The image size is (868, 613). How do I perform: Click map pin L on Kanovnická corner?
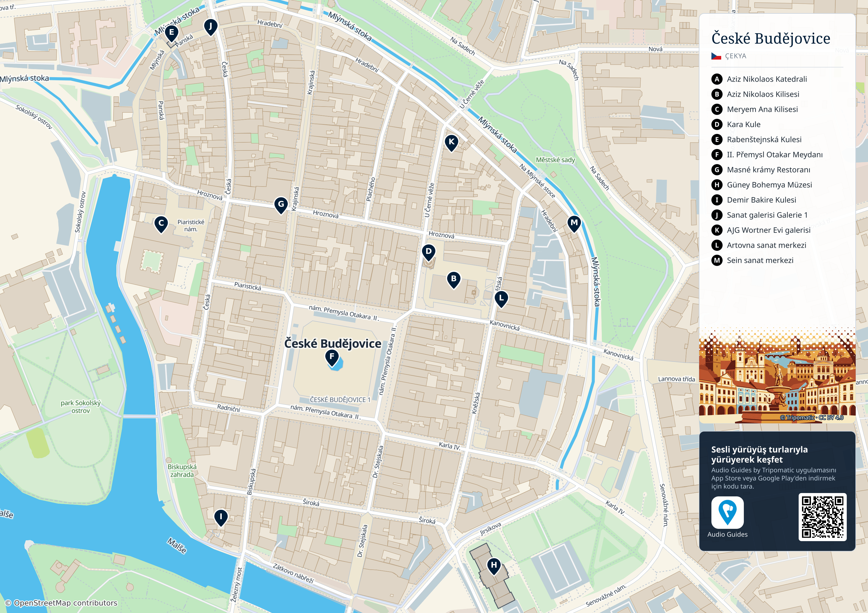(501, 299)
